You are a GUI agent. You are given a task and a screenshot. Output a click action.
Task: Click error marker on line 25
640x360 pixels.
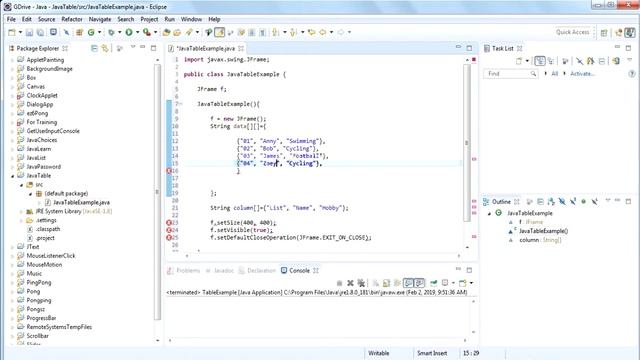[x=169, y=238]
